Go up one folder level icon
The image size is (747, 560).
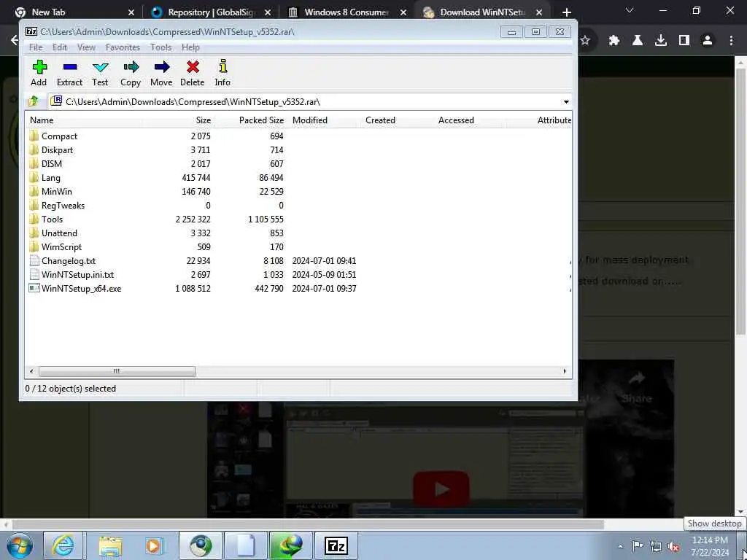tap(34, 101)
